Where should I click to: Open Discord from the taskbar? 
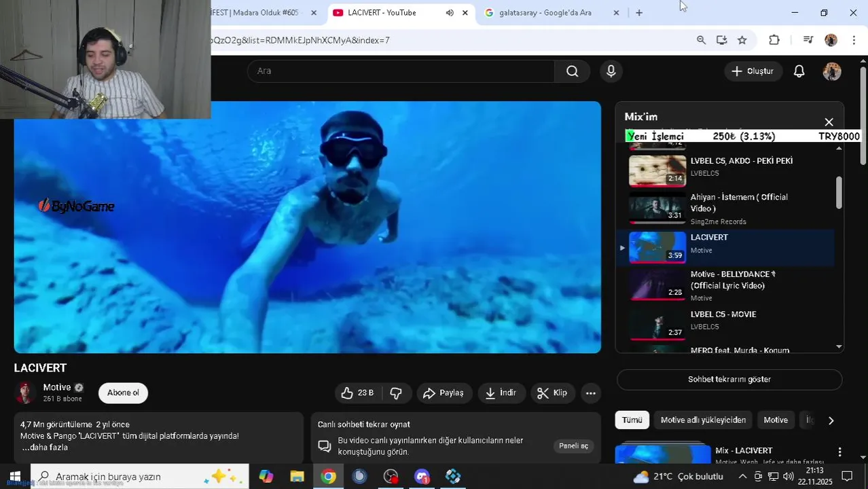[422, 477]
